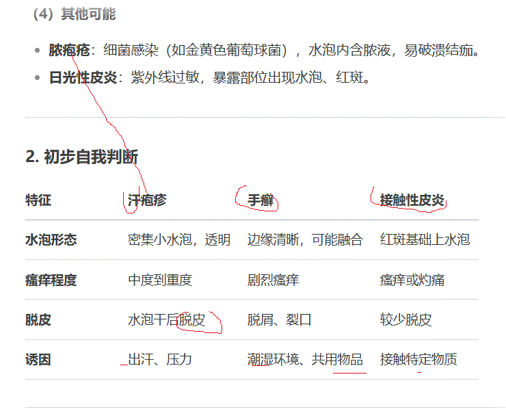This screenshot has width=506, height=420.
Task: Click the heading "2. 初步自我判断"
Action: [81, 157]
